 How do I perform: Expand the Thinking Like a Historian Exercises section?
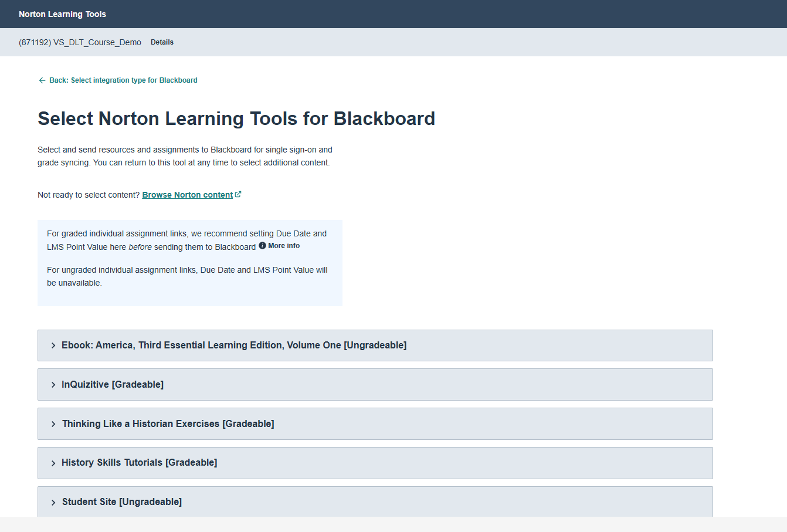(168, 423)
